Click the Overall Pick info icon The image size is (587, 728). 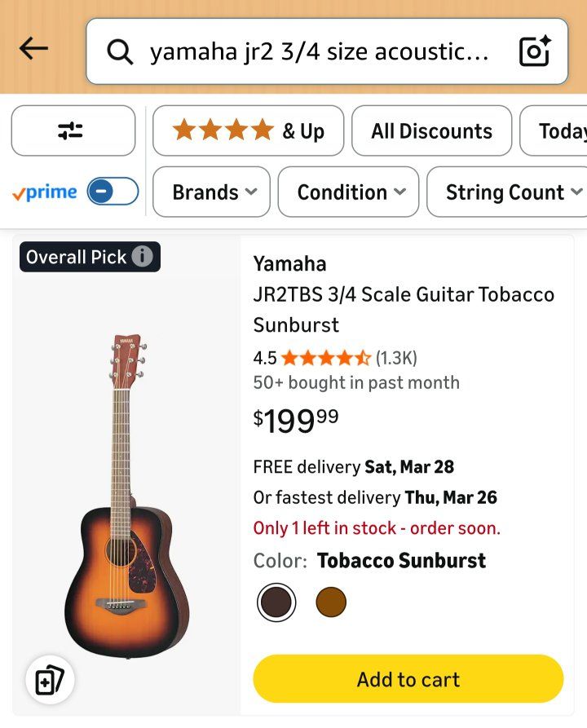(x=143, y=257)
